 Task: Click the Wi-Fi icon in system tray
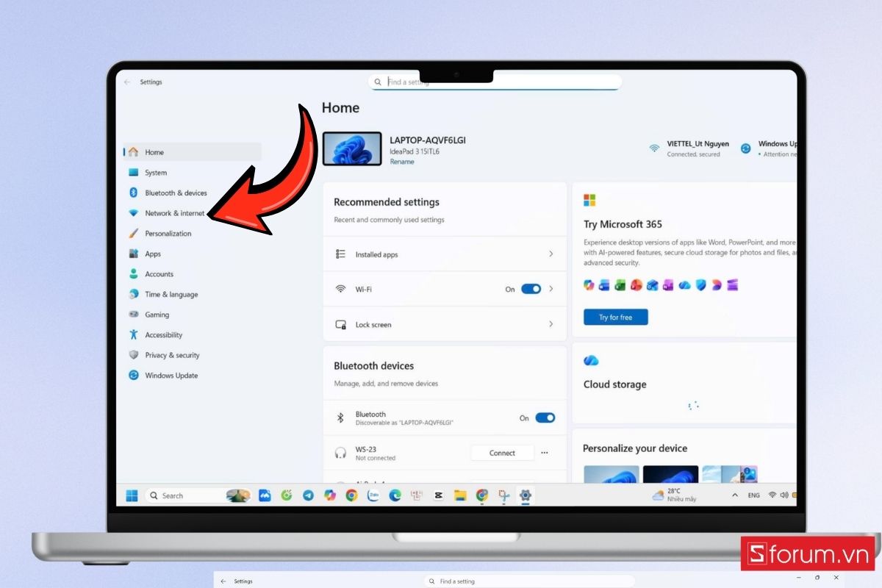tap(772, 495)
